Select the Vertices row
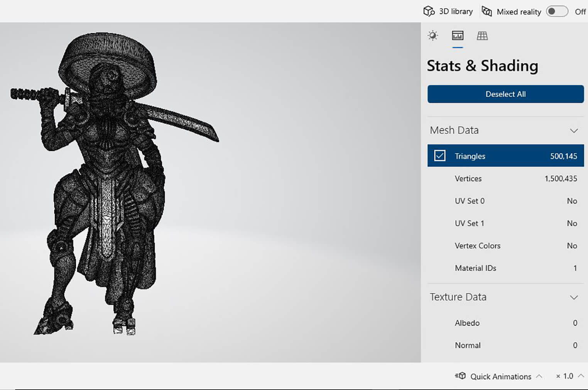This screenshot has width=588, height=390. [505, 178]
